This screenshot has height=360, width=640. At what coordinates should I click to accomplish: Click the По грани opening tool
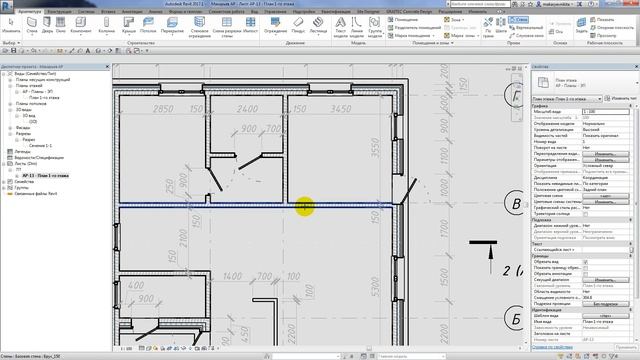click(488, 27)
